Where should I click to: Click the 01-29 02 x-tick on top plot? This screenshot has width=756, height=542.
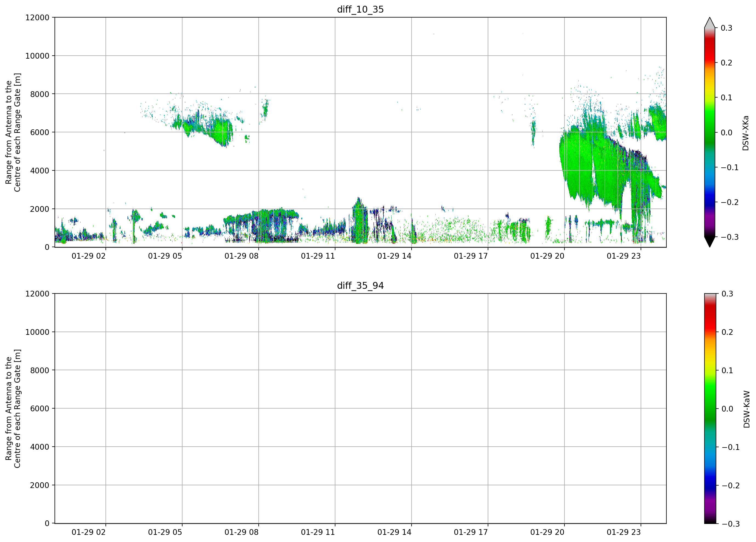pos(89,256)
